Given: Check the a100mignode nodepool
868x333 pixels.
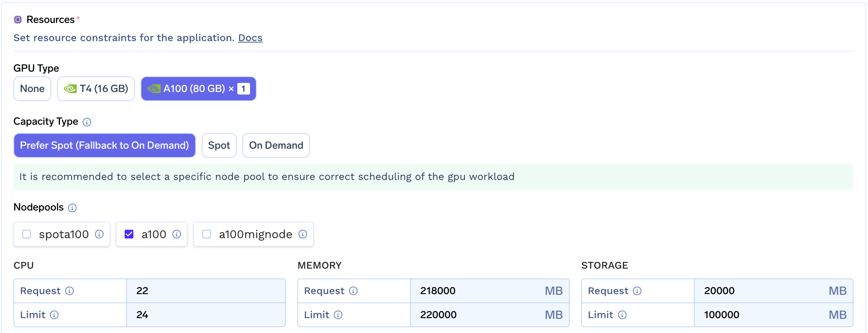Looking at the screenshot, I should tap(207, 234).
